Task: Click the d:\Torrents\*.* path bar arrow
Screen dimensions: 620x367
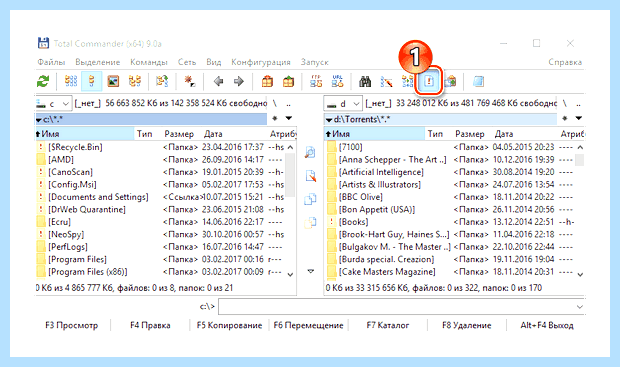Action: (329, 119)
